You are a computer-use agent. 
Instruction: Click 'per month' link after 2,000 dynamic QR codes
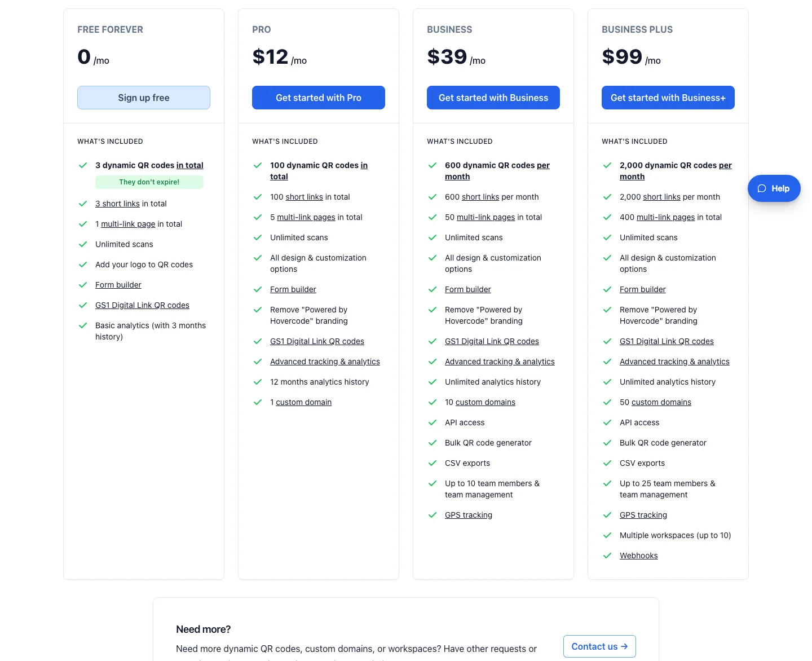(725, 165)
